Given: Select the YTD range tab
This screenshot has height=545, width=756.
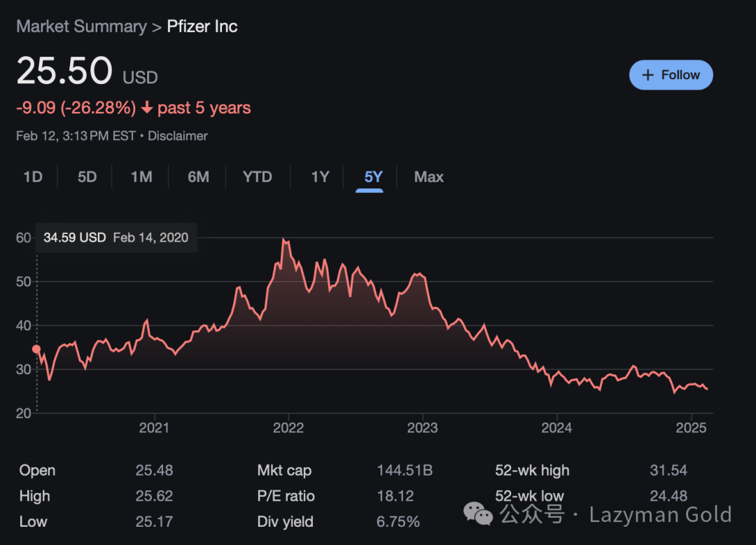Looking at the screenshot, I should [x=258, y=177].
